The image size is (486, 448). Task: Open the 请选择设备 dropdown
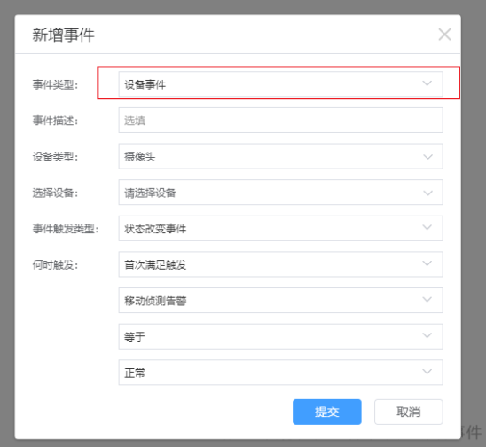(x=280, y=193)
